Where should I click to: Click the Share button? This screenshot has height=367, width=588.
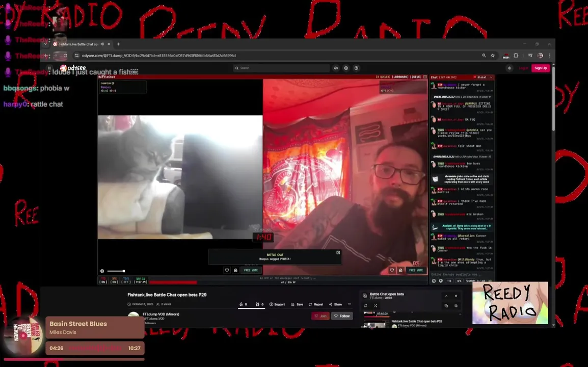click(335, 304)
